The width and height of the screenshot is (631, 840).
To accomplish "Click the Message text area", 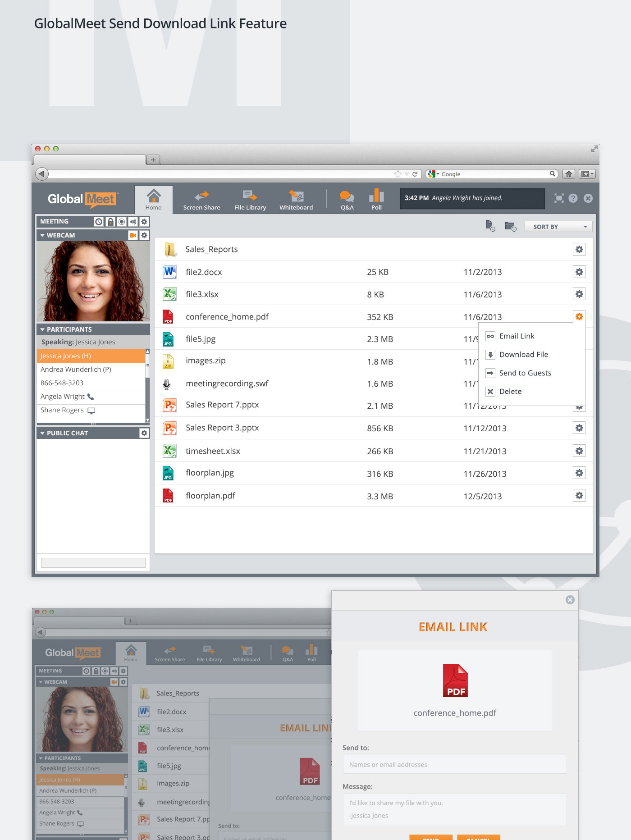I will pyautogui.click(x=455, y=809).
